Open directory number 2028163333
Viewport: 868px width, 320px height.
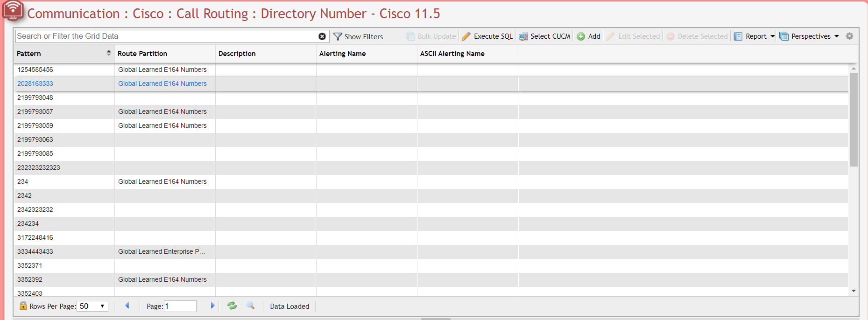[35, 83]
